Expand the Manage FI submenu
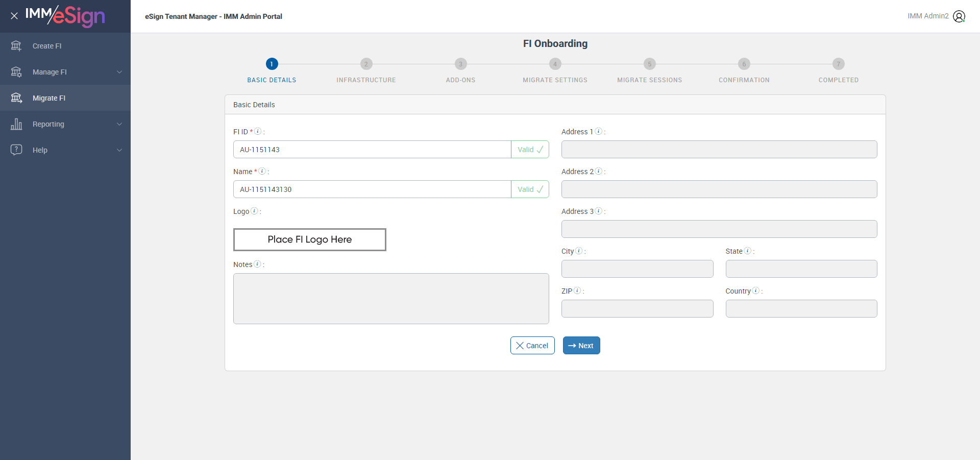The image size is (980, 460). (x=119, y=72)
